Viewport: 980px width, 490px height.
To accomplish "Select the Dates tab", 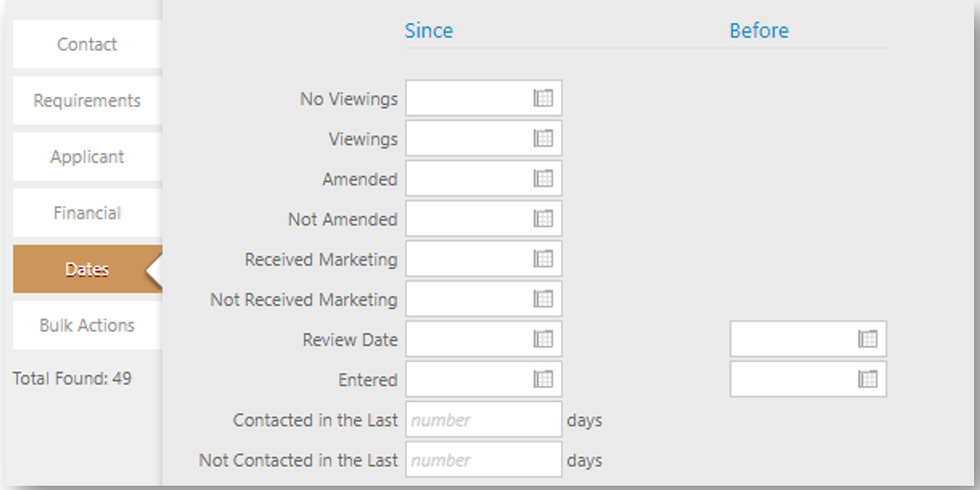I will (87, 270).
